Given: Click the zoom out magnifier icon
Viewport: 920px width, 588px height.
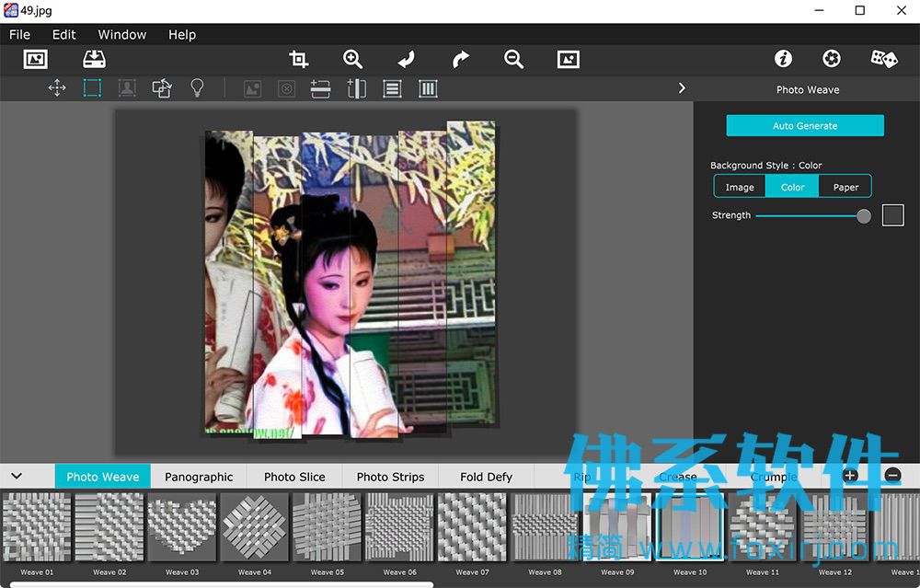Looking at the screenshot, I should [x=513, y=59].
